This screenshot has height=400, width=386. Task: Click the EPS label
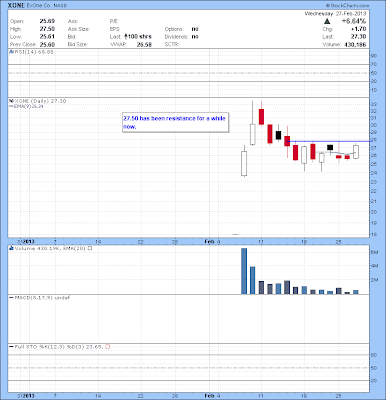point(115,29)
